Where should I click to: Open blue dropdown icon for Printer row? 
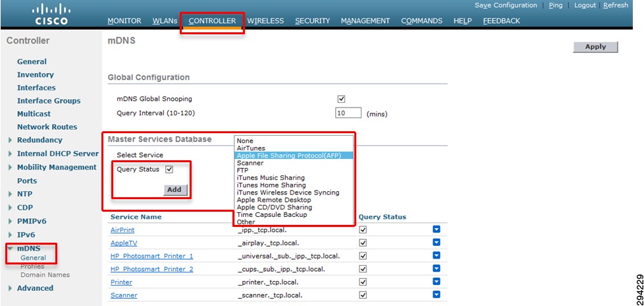(x=436, y=282)
